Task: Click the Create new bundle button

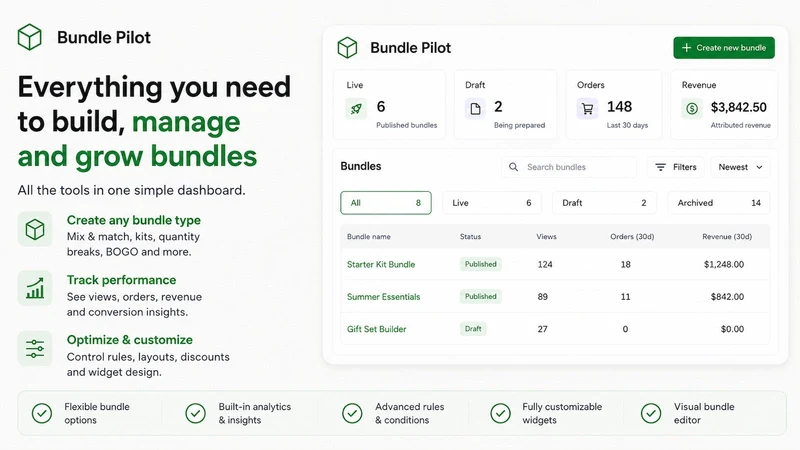Action: pyautogui.click(x=724, y=47)
